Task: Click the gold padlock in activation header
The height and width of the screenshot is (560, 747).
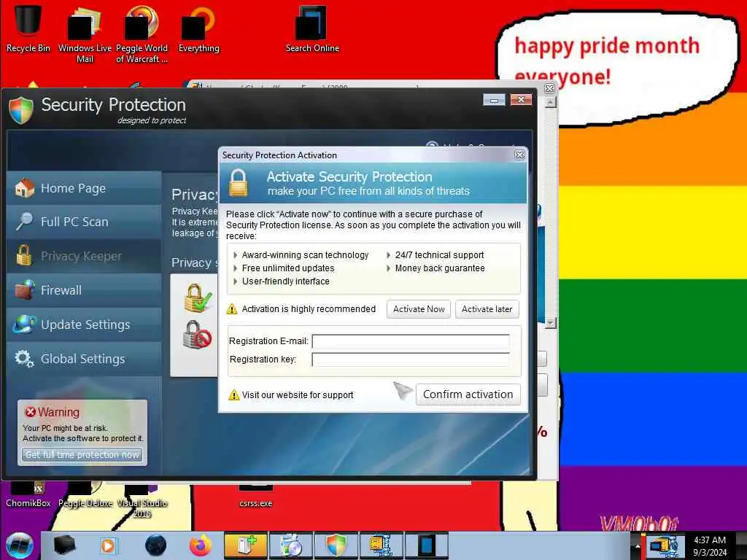Action: point(239,183)
